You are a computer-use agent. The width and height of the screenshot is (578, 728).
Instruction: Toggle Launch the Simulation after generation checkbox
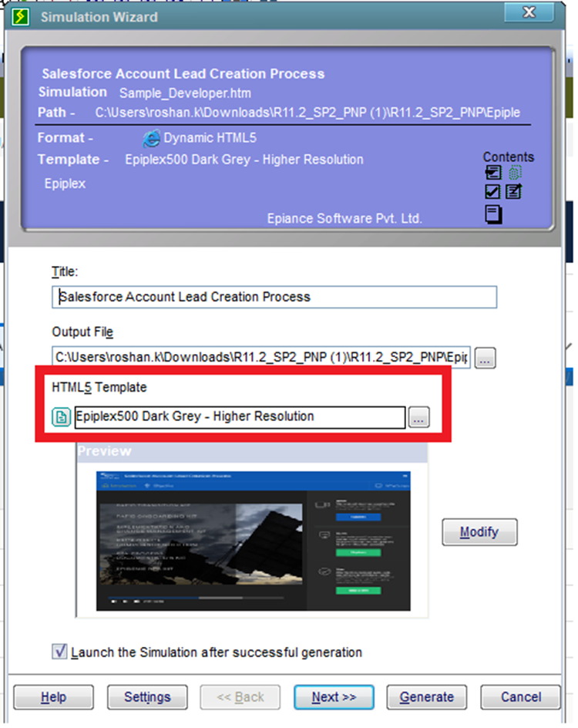point(59,652)
